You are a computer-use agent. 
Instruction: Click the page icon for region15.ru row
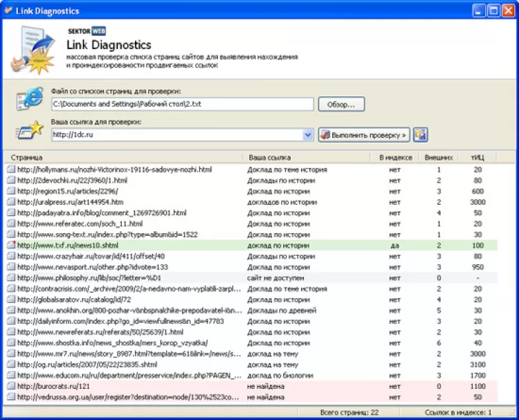(x=11, y=191)
